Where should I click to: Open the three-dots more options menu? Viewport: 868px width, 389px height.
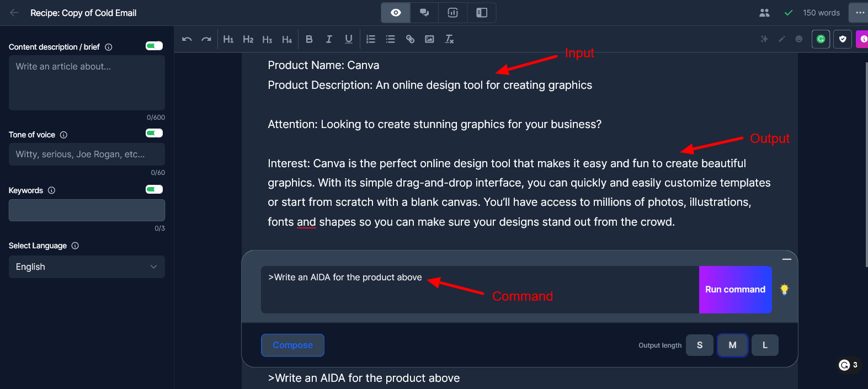pos(860,13)
